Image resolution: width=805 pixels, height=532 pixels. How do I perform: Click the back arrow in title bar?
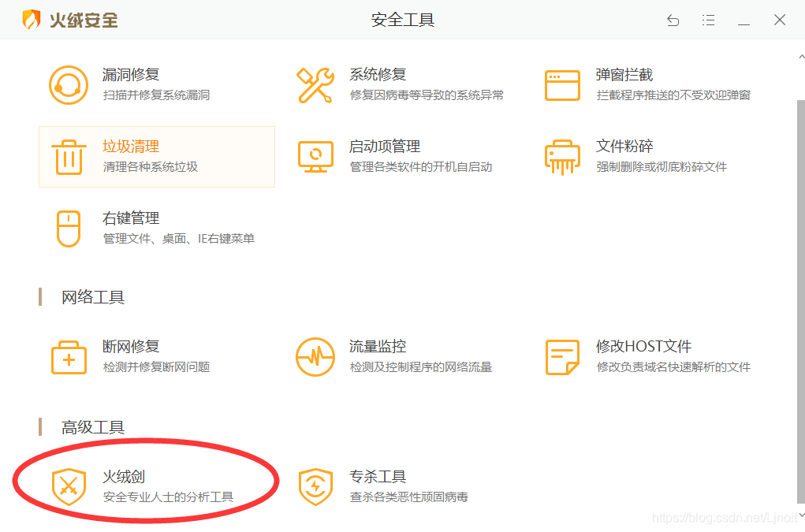(673, 20)
